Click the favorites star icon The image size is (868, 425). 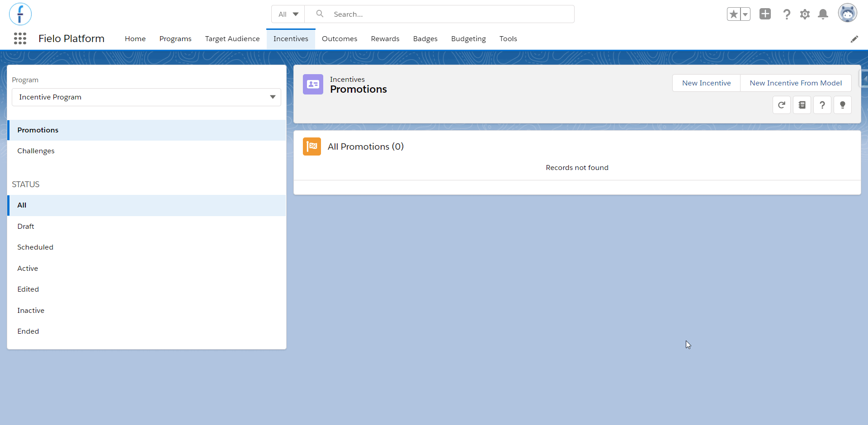click(x=734, y=14)
